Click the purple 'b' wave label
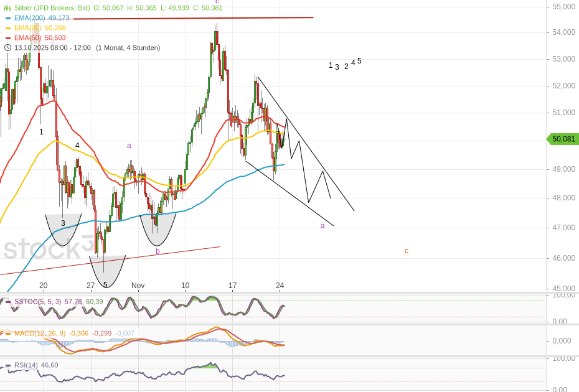Viewport: 579px width, 392px height. click(158, 251)
